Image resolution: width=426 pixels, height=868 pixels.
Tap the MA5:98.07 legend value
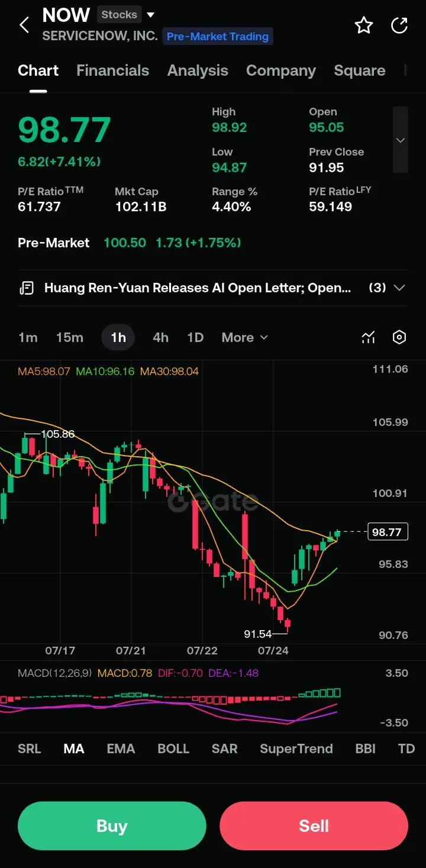(44, 372)
